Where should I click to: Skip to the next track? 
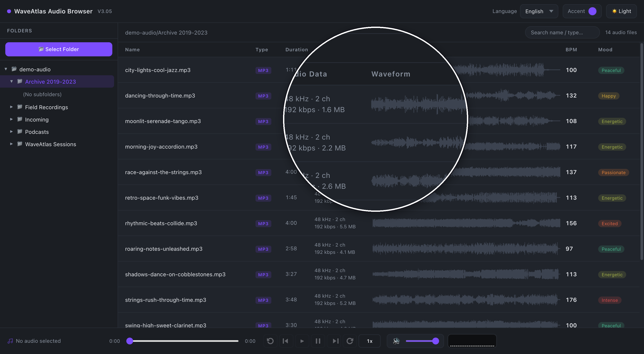click(x=335, y=341)
